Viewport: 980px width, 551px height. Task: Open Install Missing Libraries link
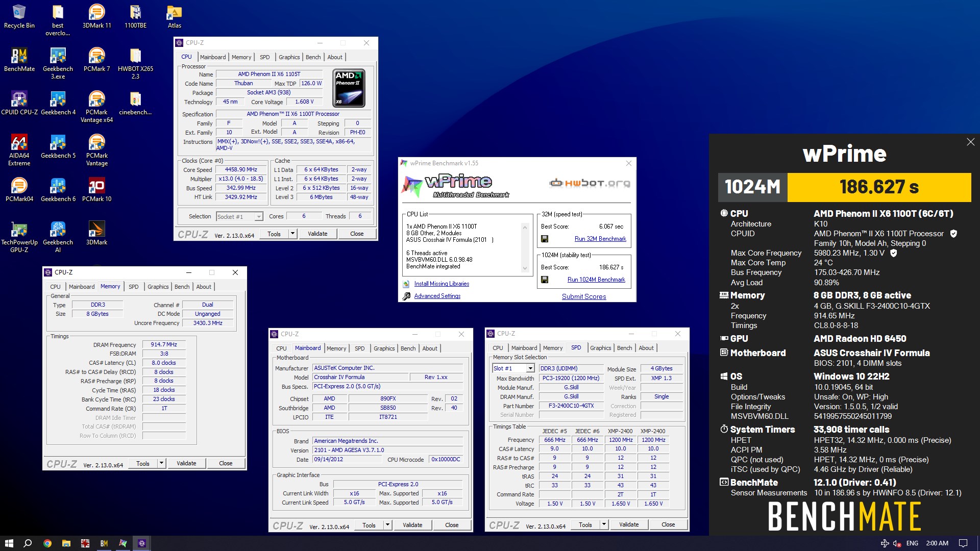(442, 284)
